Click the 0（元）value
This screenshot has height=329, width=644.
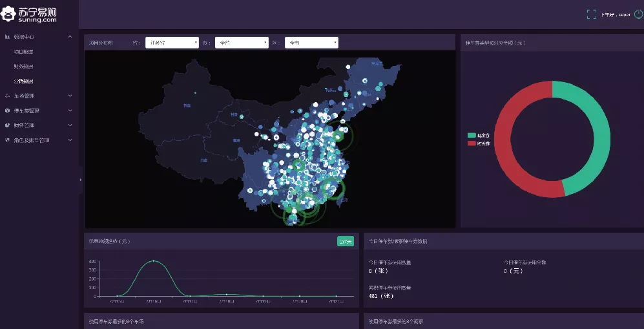514,271
